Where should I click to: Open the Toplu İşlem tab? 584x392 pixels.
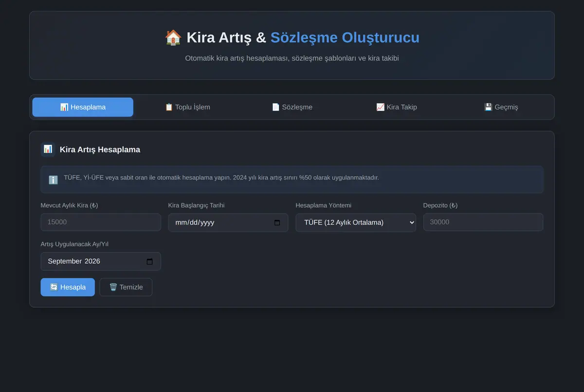point(187,107)
